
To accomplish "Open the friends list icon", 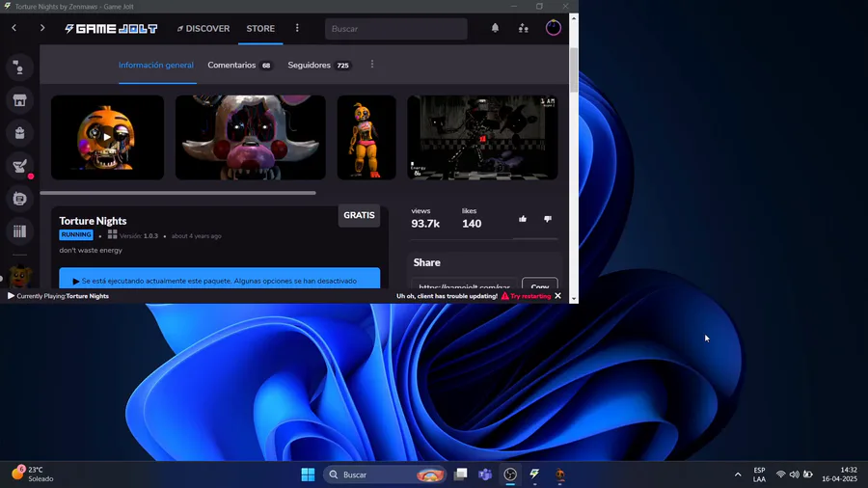I will 523,28.
